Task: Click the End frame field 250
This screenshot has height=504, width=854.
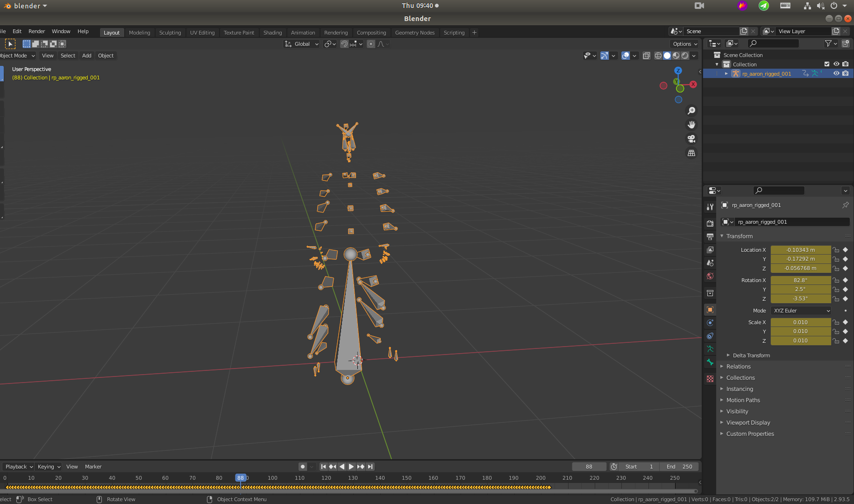Action: coord(679,467)
